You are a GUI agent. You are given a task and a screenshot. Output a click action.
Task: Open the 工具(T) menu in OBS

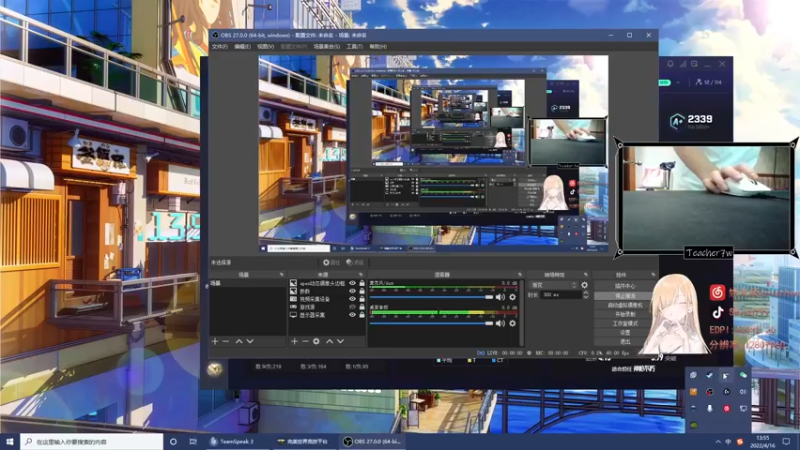(355, 46)
